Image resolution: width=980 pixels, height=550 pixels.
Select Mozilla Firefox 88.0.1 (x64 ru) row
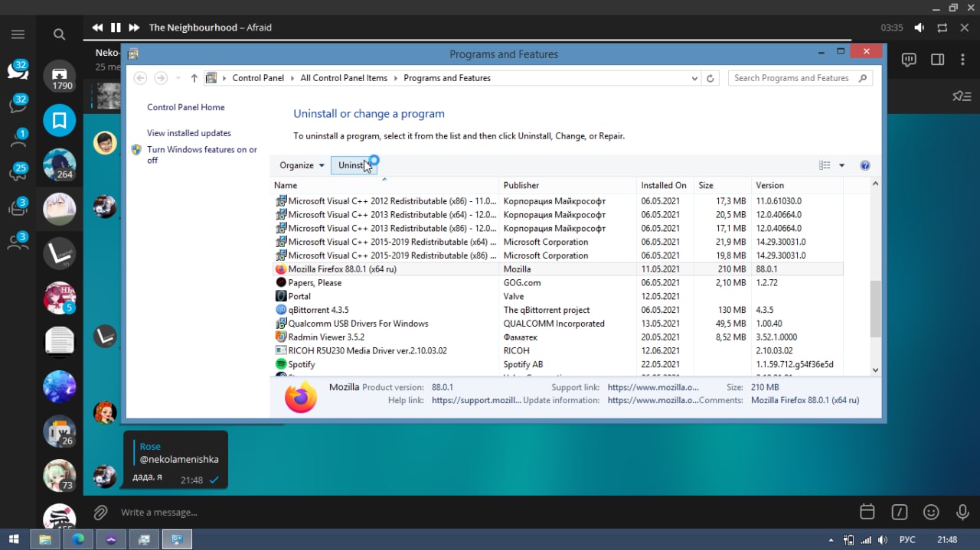click(x=558, y=269)
